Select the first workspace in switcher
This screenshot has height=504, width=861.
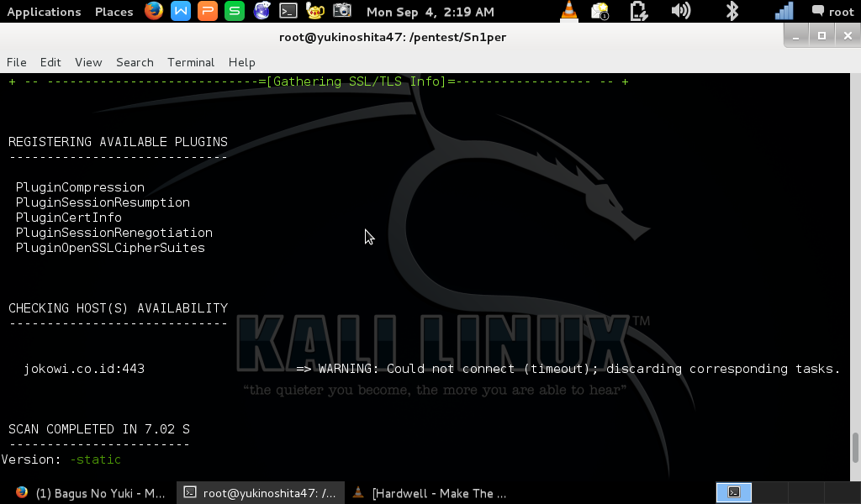pyautogui.click(x=734, y=492)
